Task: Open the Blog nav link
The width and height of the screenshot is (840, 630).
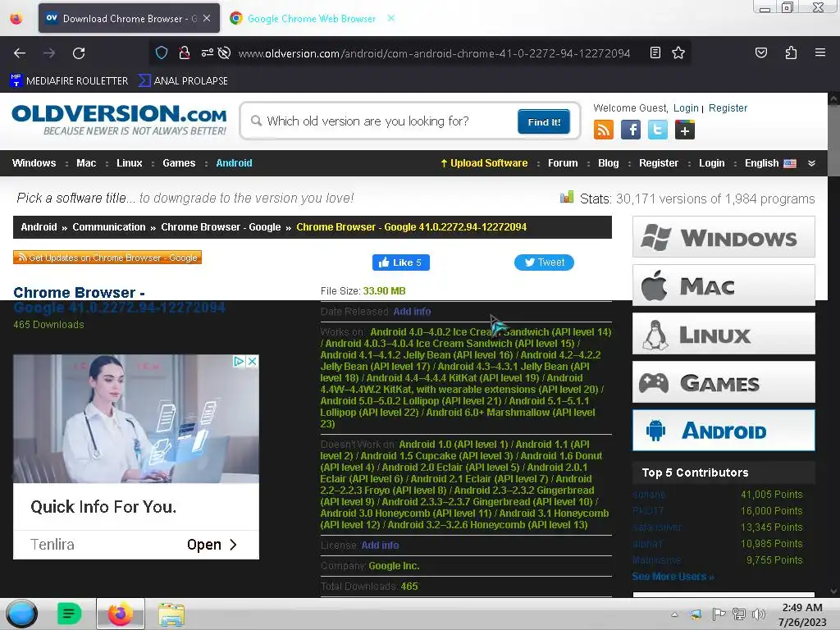Action: coord(608,163)
